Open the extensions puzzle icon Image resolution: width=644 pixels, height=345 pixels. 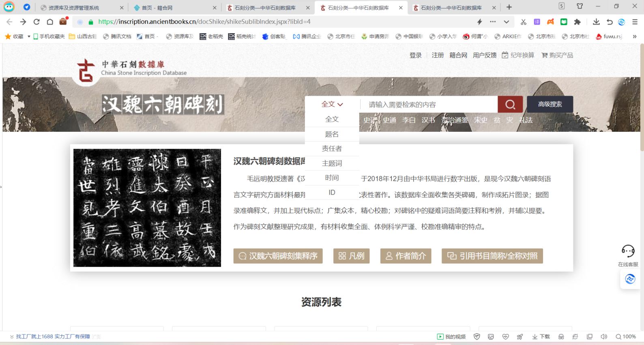[x=577, y=22]
